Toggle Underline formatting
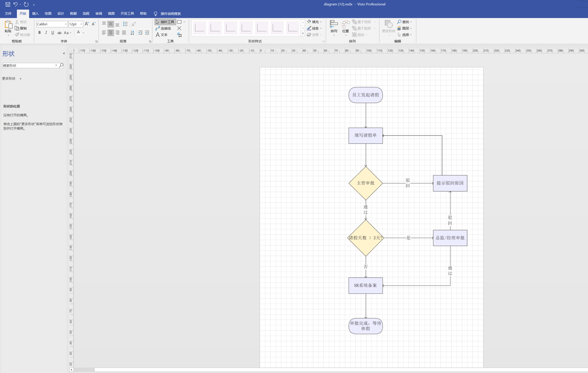The height and width of the screenshot is (373, 588). 53,33
